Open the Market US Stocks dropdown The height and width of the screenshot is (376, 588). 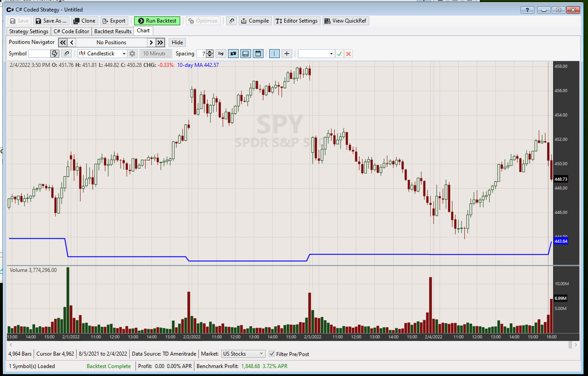click(x=243, y=354)
